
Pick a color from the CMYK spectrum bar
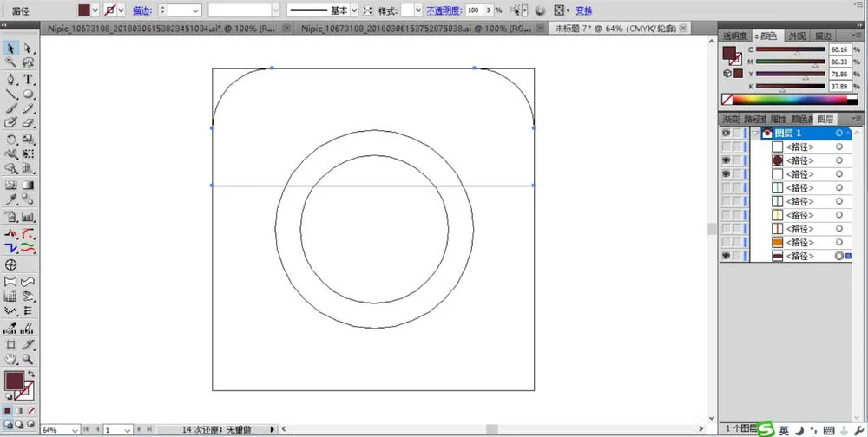pos(789,100)
